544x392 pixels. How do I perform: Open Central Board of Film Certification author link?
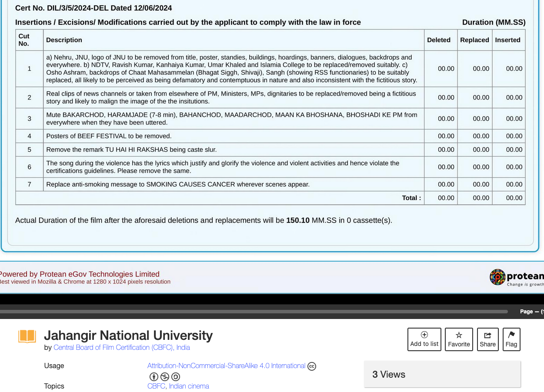[x=121, y=348]
